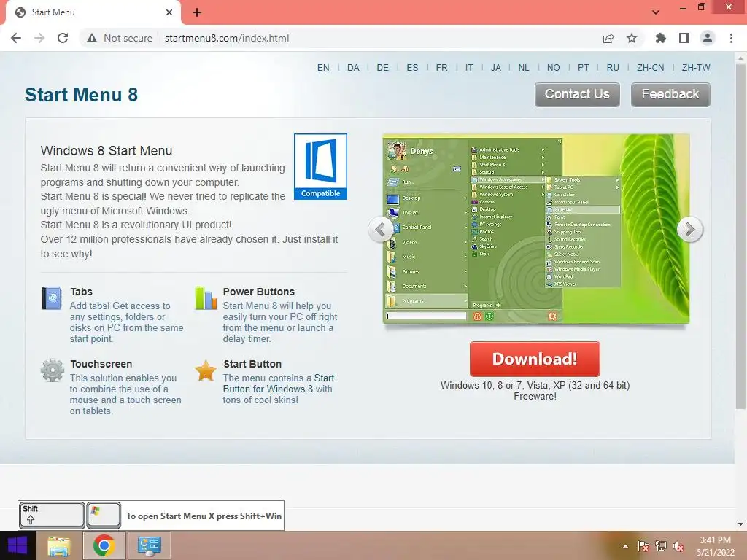
Task: Switch site language to ZH-TW
Action: click(x=696, y=68)
